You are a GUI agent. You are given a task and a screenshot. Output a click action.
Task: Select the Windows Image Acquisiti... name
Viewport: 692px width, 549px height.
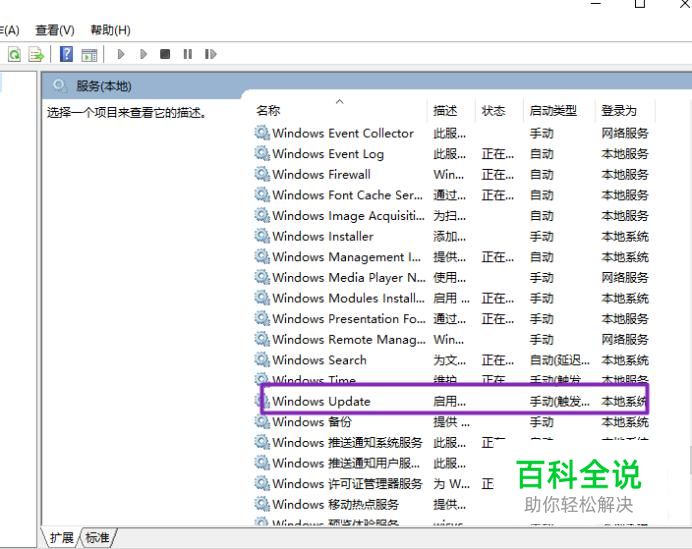pos(348,216)
